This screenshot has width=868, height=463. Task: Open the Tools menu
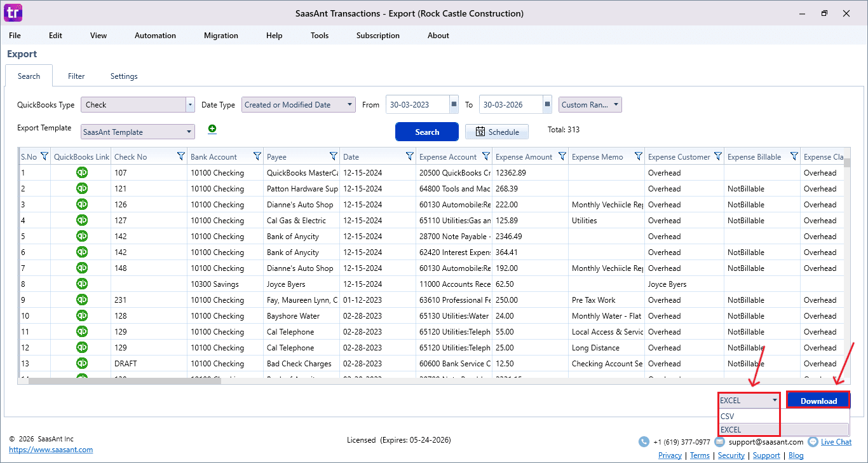(x=319, y=36)
